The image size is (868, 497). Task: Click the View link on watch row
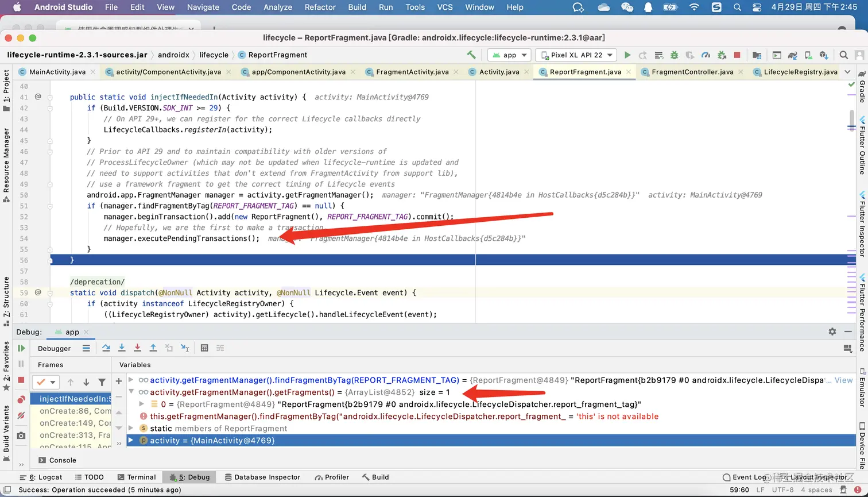point(843,380)
